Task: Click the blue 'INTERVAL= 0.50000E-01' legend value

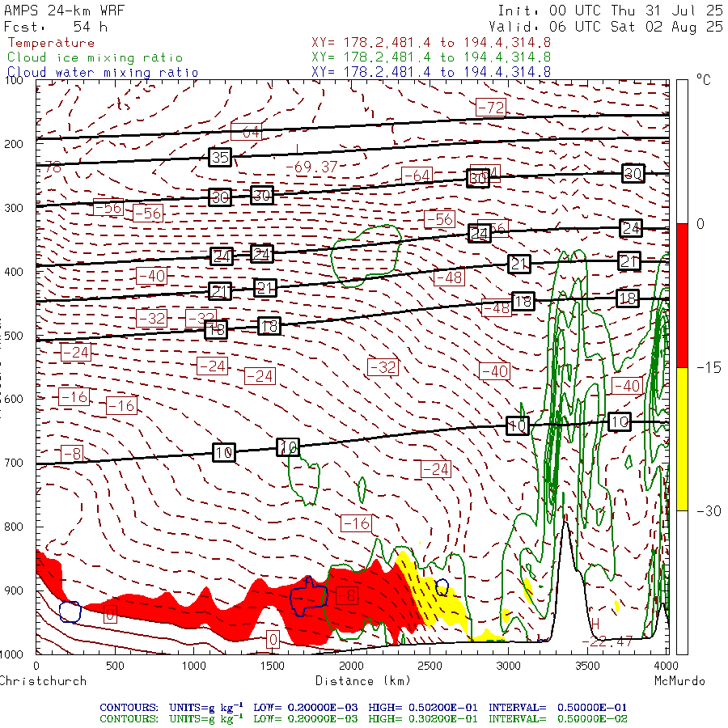Action: pyautogui.click(x=557, y=708)
